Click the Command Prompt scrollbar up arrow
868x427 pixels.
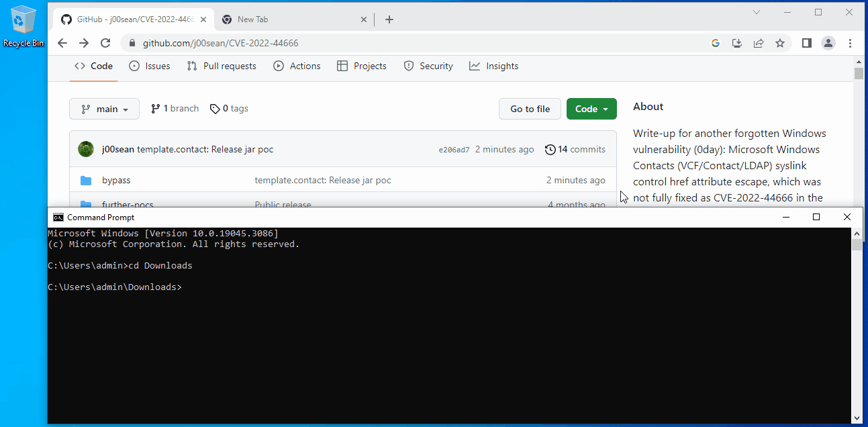point(857,234)
